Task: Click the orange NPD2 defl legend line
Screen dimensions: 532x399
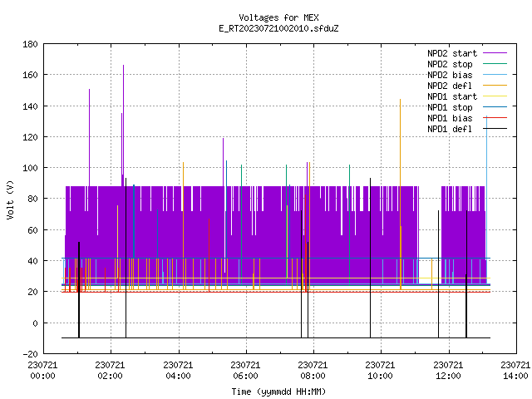Action: (x=495, y=85)
